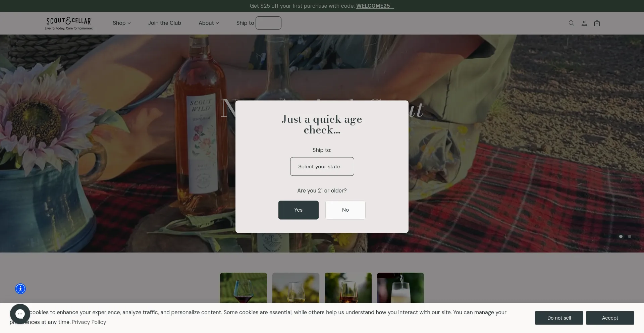The image size is (644, 333).
Task: Open the accessibility widget icon
Action: point(20,289)
